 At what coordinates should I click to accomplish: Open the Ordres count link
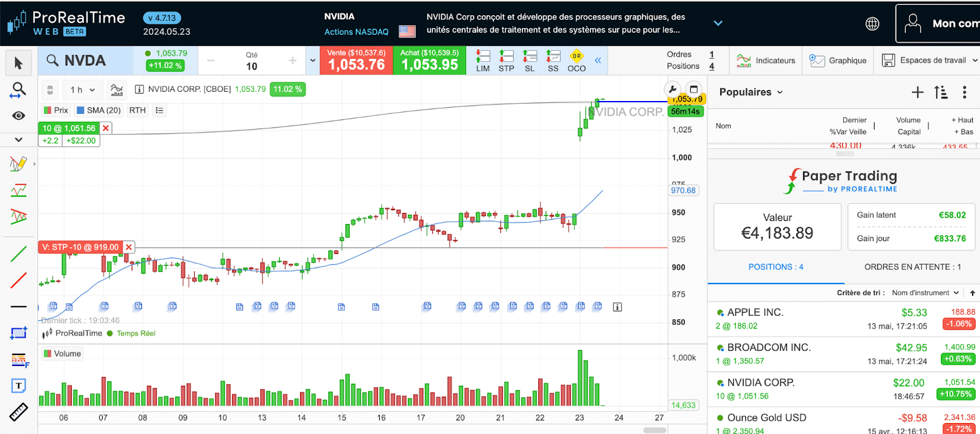(712, 54)
